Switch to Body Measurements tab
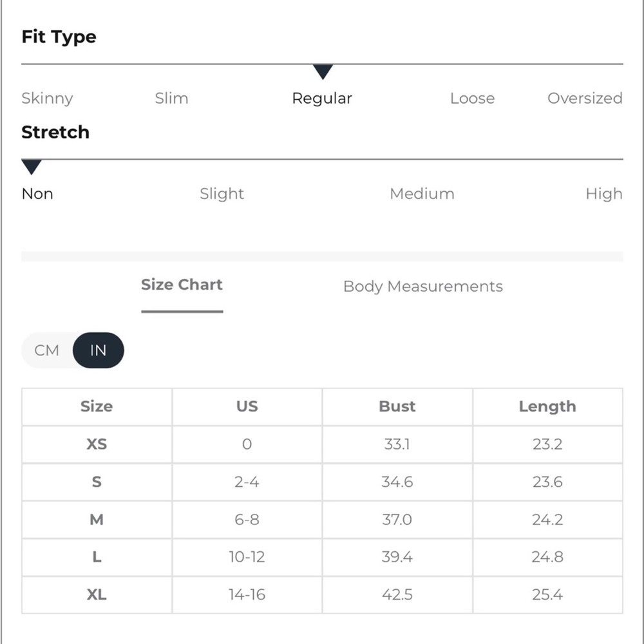 point(423,287)
